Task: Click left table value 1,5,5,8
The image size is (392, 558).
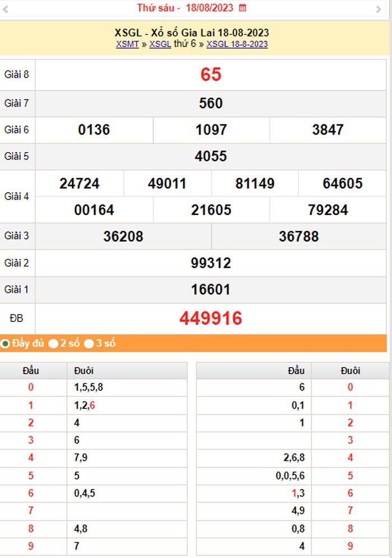Action: [88, 387]
